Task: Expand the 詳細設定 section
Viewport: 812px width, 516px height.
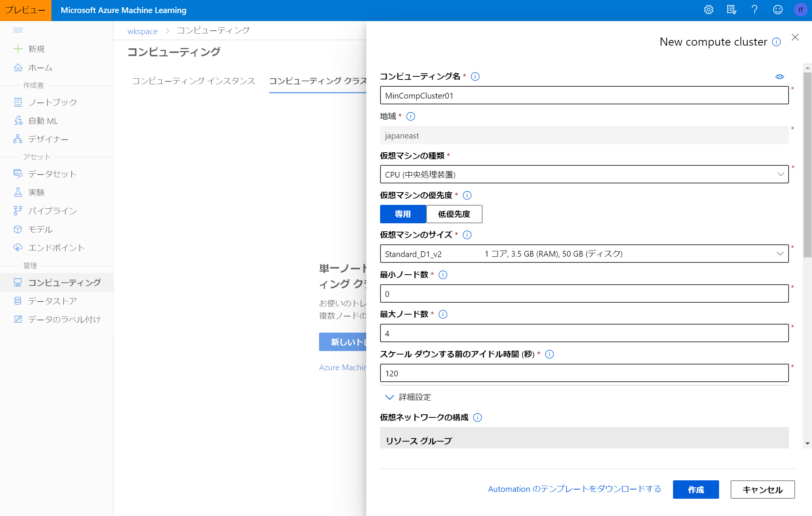Action: point(414,397)
